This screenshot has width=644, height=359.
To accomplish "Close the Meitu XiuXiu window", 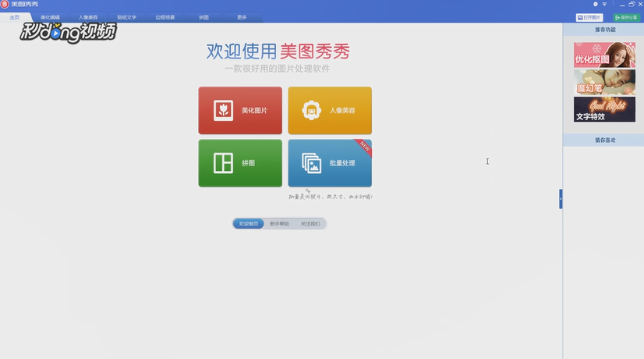I will 640,4.
